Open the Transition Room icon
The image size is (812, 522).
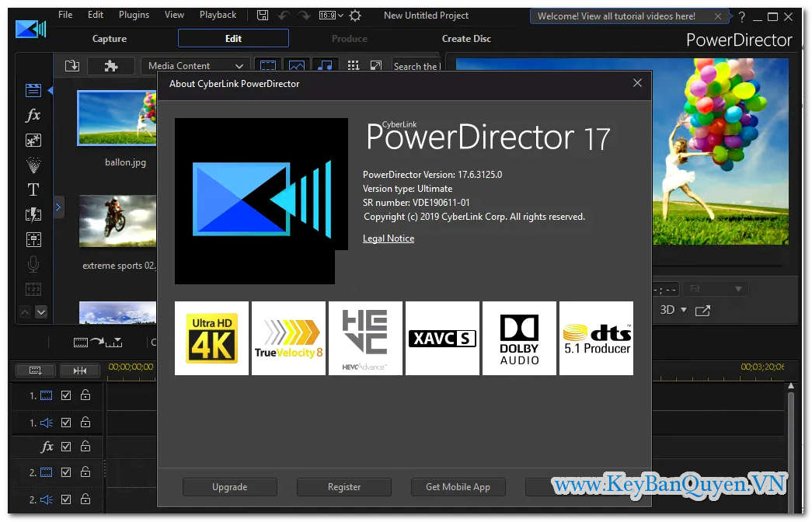click(x=33, y=214)
